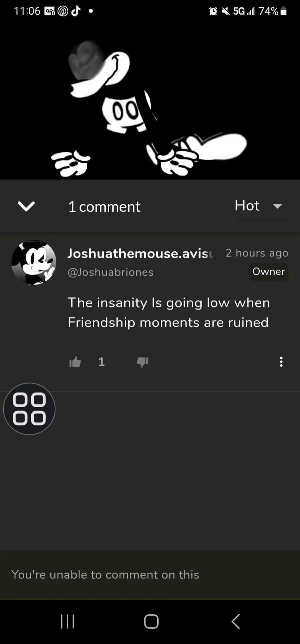Tap the Android back arrow
Image resolution: width=300 pixels, height=644 pixels.
pyautogui.click(x=236, y=622)
